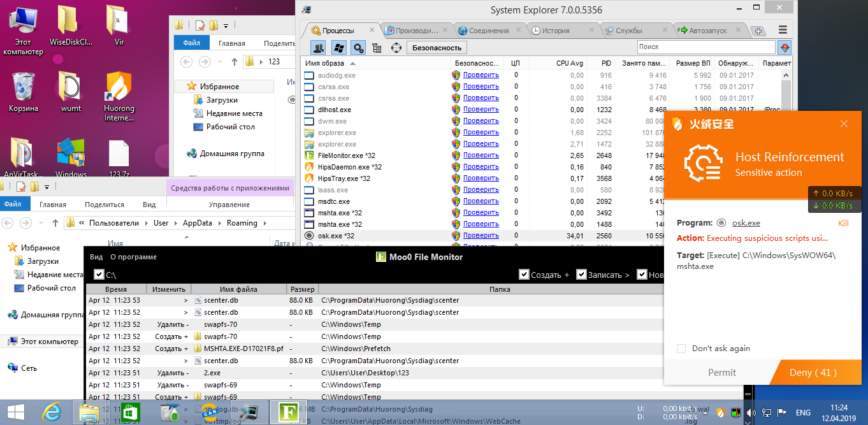The height and width of the screenshot is (425, 868).
Task: Open the red arrow filter icon beside search
Action: click(x=785, y=47)
